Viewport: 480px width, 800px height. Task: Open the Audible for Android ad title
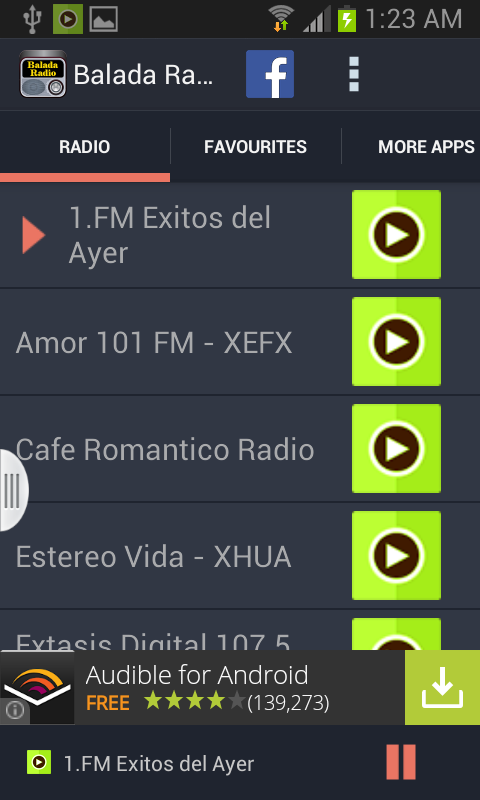tap(197, 675)
